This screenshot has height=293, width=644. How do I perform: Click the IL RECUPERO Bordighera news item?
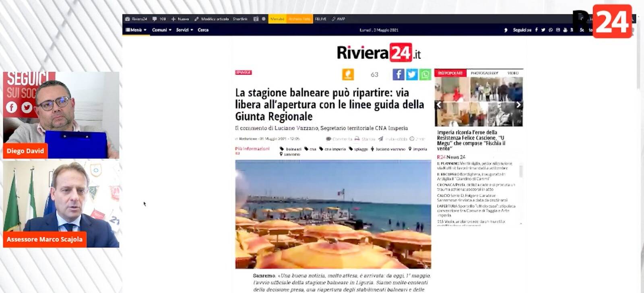click(x=471, y=176)
